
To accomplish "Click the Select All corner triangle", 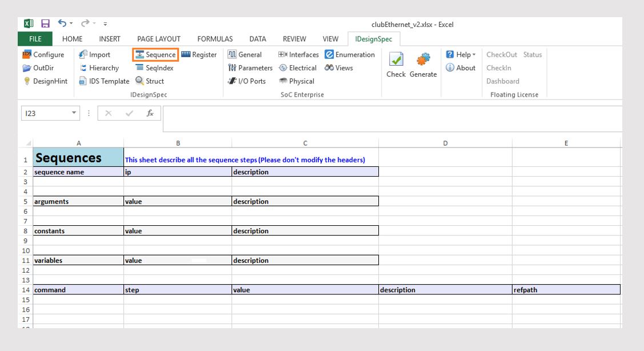I will coord(29,143).
